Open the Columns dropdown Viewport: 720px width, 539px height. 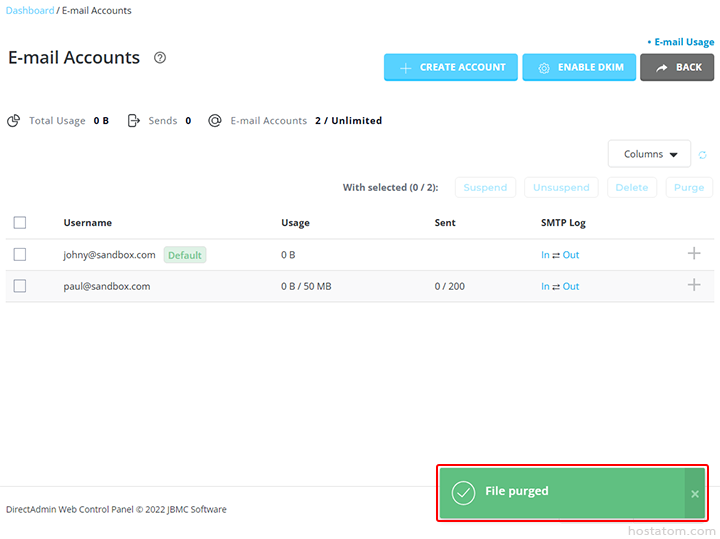tap(649, 154)
